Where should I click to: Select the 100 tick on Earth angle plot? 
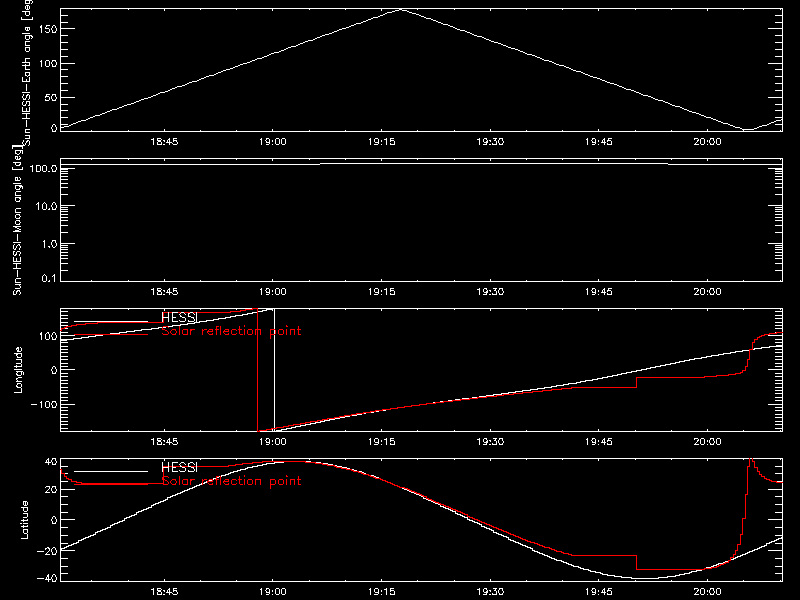click(47, 64)
